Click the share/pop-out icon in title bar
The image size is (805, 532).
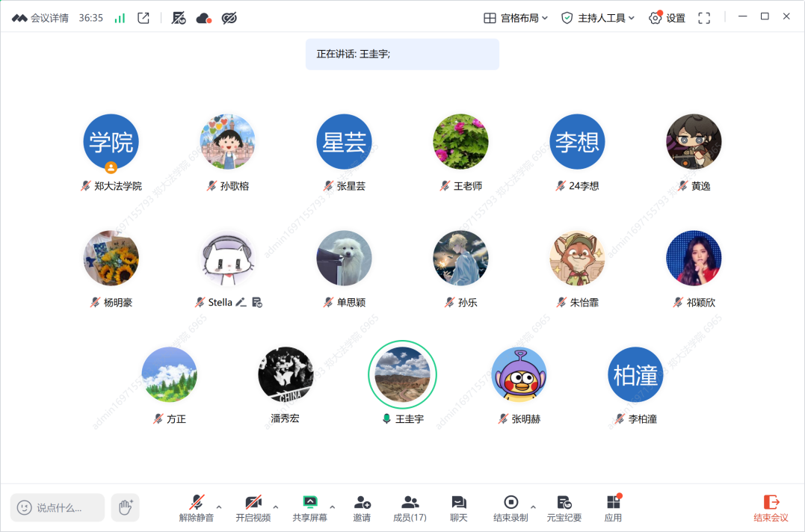pos(144,18)
